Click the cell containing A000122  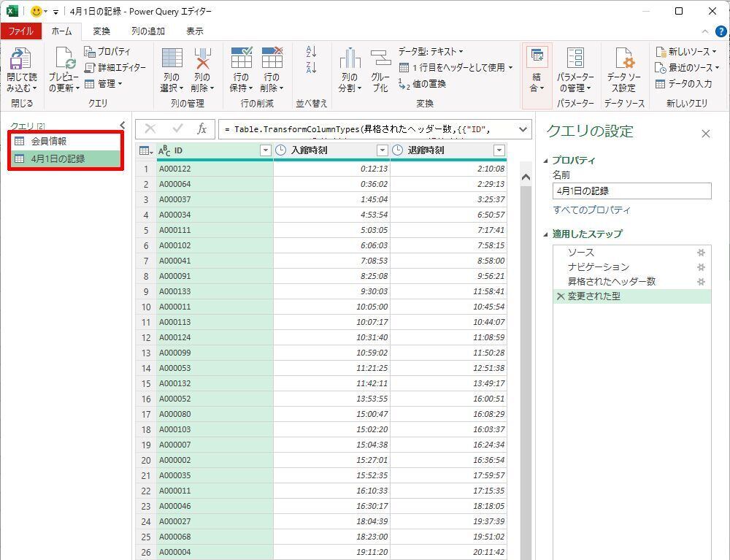[215, 169]
